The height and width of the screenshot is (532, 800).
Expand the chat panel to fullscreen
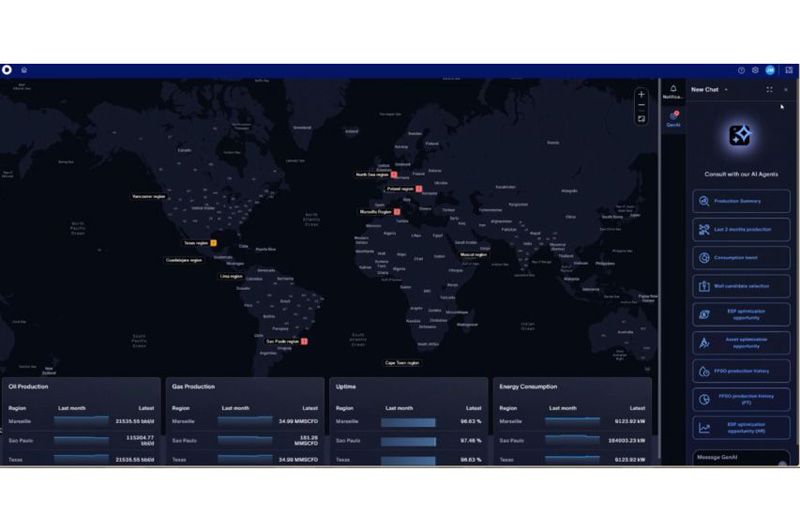coord(769,90)
